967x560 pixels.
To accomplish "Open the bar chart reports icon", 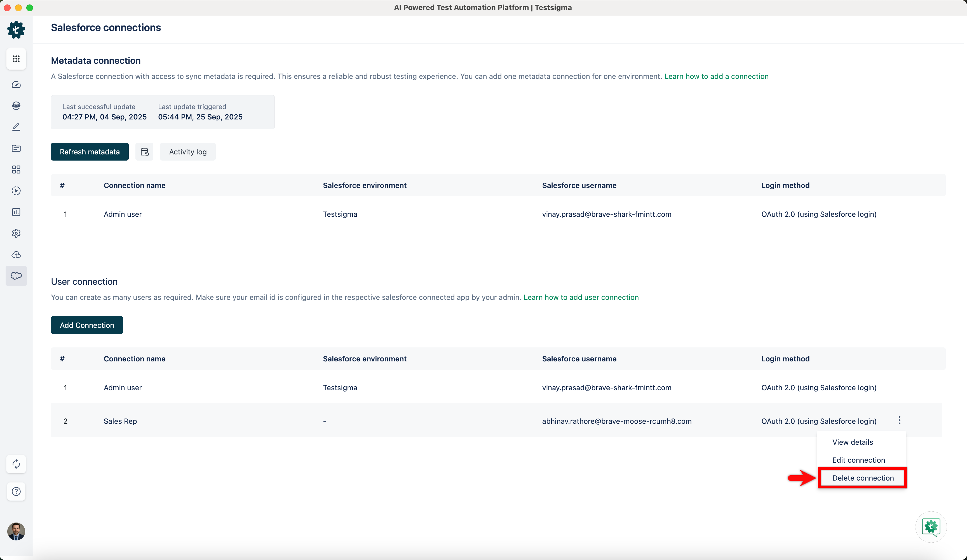I will pyautogui.click(x=16, y=212).
